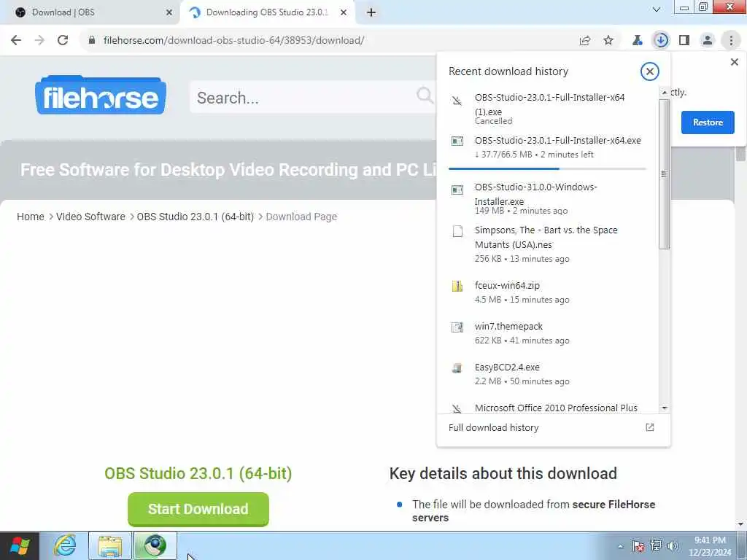Go back with the browser back arrow
This screenshot has height=560, width=747.
tap(16, 40)
